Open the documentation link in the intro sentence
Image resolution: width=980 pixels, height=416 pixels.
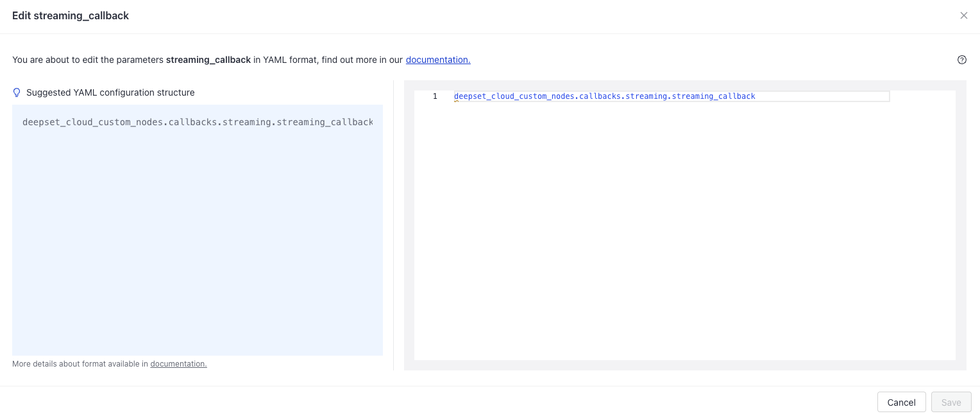click(x=438, y=60)
